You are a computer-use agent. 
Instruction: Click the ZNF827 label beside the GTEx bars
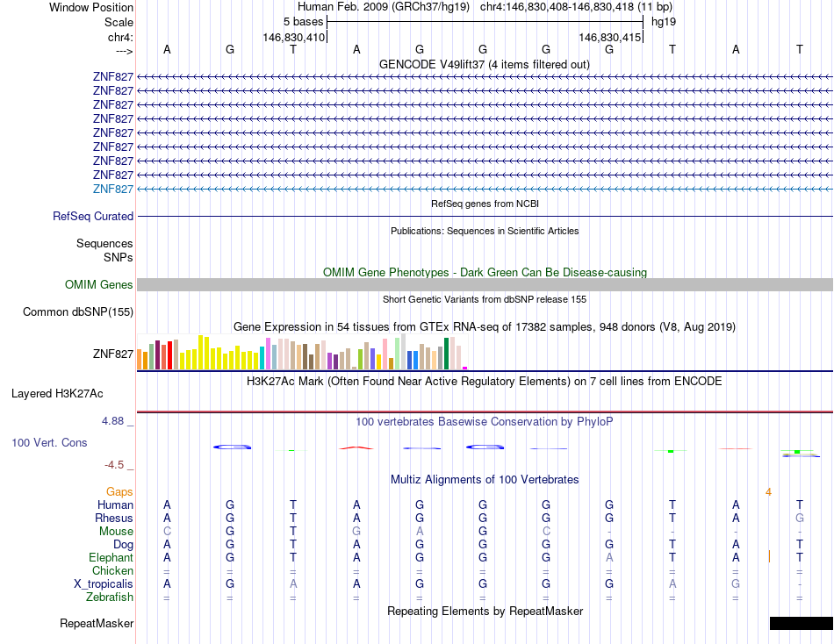[112, 354]
